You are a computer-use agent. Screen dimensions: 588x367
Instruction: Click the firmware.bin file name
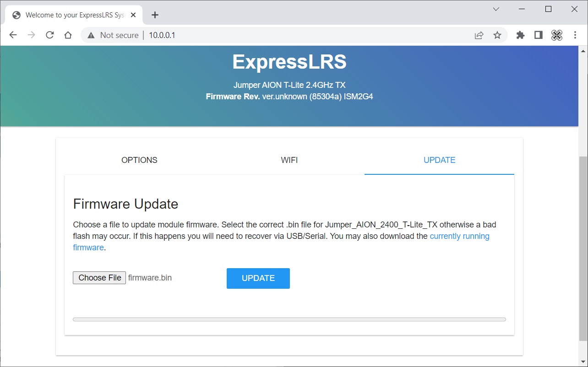tap(150, 278)
